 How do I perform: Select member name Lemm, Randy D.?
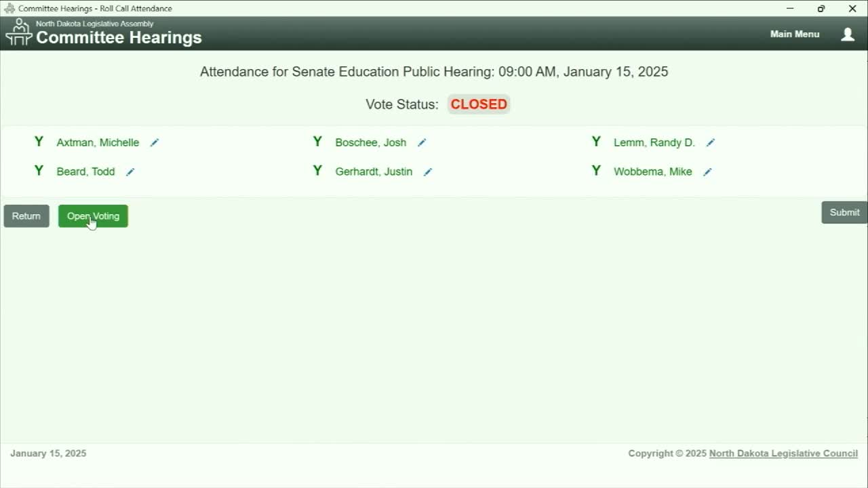pos(654,142)
